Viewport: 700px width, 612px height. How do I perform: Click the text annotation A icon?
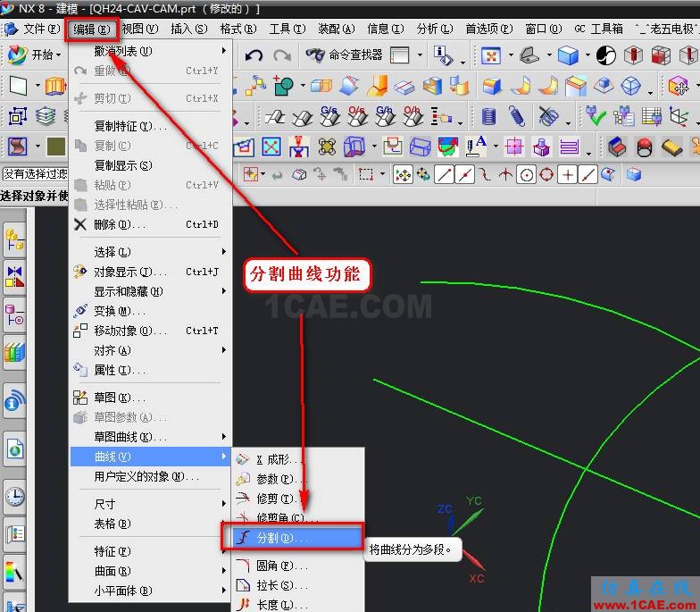coord(476,147)
